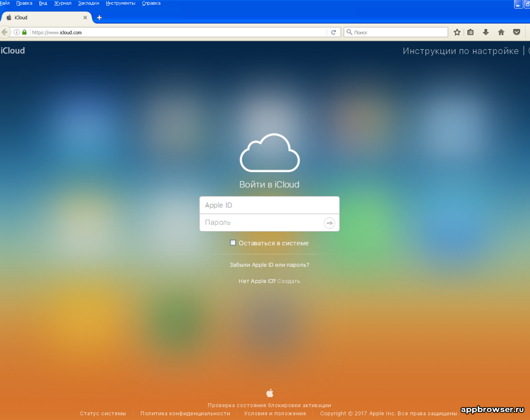Click the site information icon in address bar
This screenshot has width=530, height=420.
[x=17, y=32]
